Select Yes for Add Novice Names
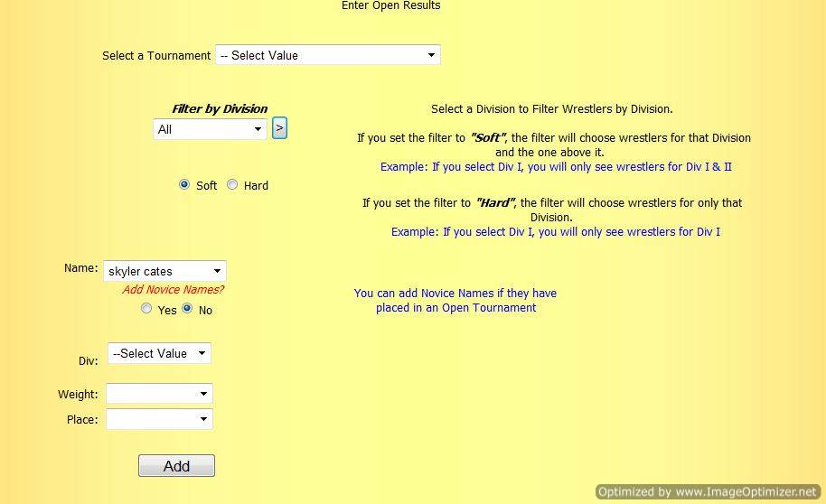826x504 pixels. [146, 309]
